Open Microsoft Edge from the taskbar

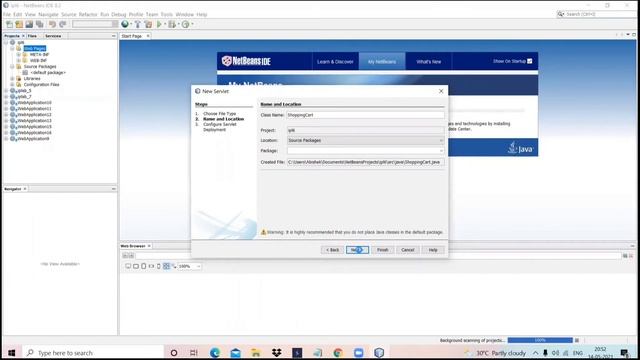coord(215,353)
